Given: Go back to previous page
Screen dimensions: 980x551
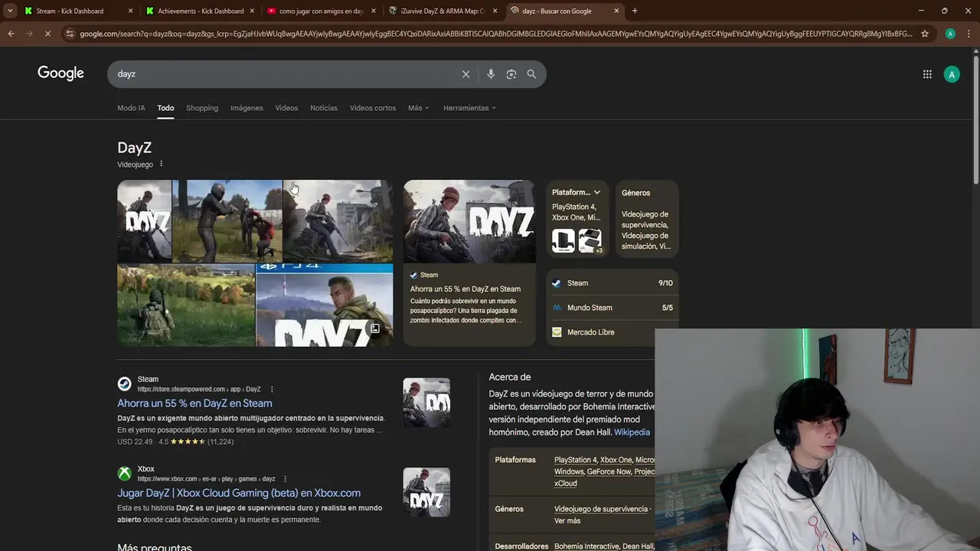Looking at the screenshot, I should coord(11,34).
